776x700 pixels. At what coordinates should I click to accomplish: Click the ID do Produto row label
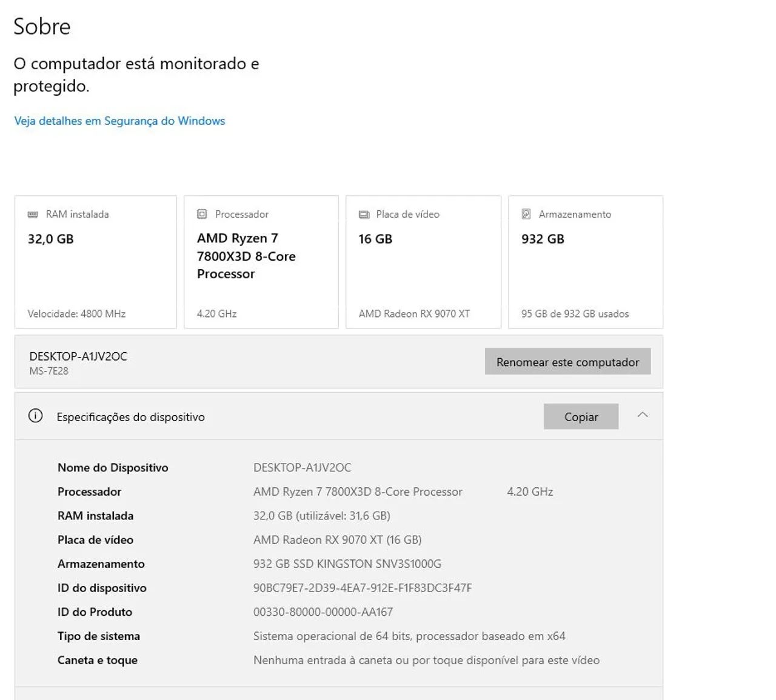coord(95,612)
